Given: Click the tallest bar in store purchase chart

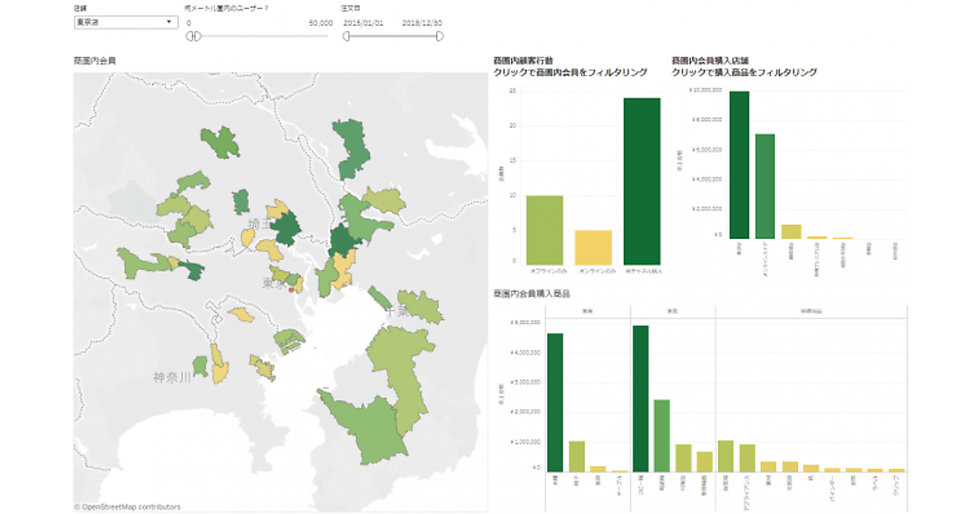Looking at the screenshot, I should coord(739,163).
